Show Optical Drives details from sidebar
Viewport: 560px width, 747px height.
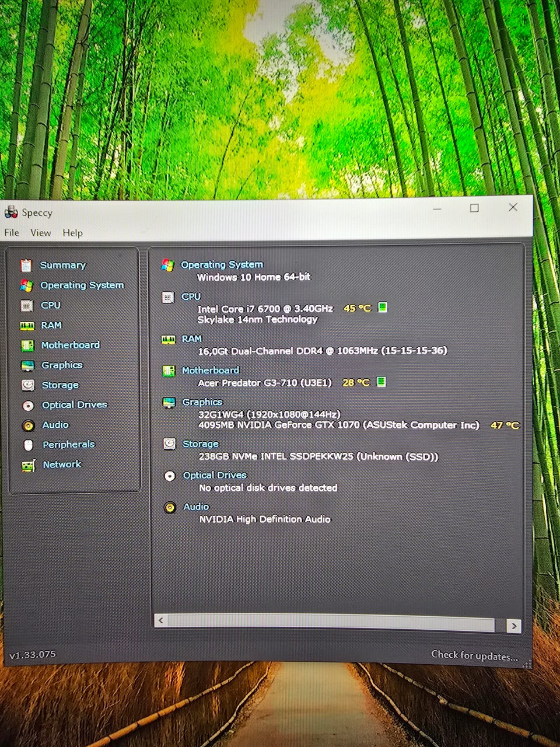coord(75,405)
